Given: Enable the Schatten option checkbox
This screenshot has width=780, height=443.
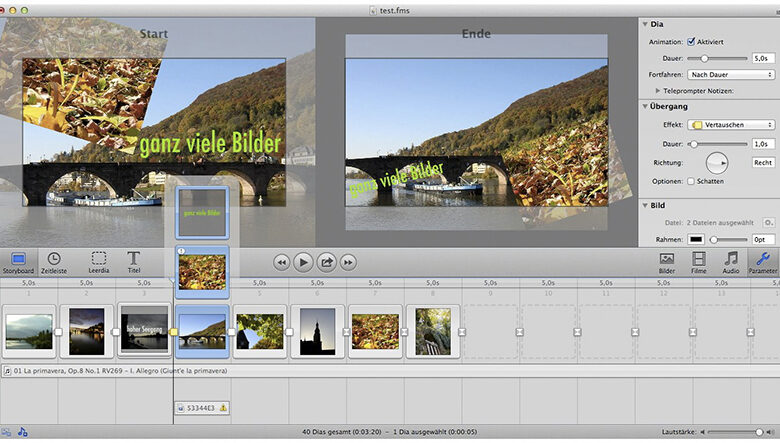Looking at the screenshot, I should (692, 181).
